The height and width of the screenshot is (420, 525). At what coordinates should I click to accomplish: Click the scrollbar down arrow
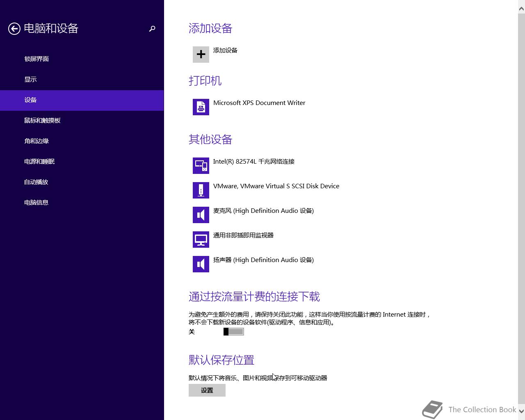click(x=521, y=411)
